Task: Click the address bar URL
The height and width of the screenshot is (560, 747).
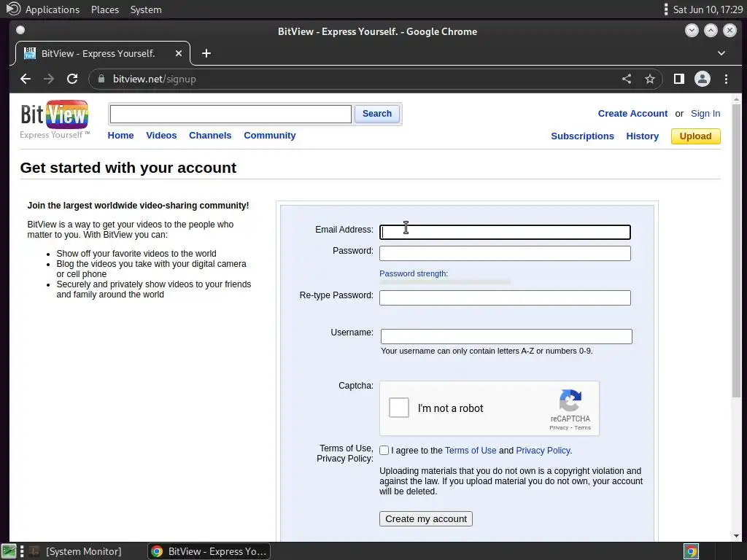Action: pyautogui.click(x=155, y=79)
